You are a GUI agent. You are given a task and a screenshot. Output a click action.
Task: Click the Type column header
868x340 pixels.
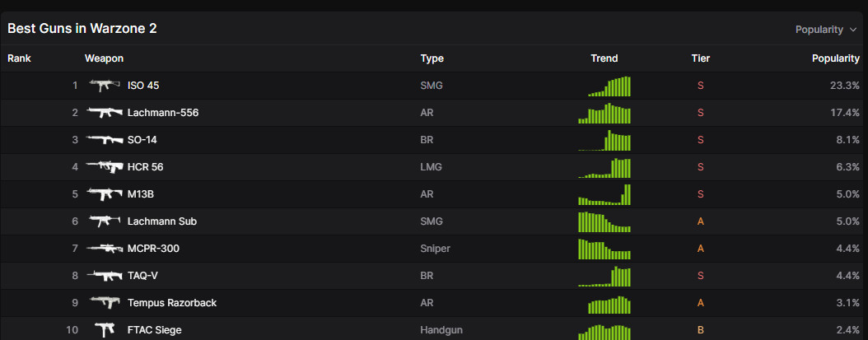[432, 58]
